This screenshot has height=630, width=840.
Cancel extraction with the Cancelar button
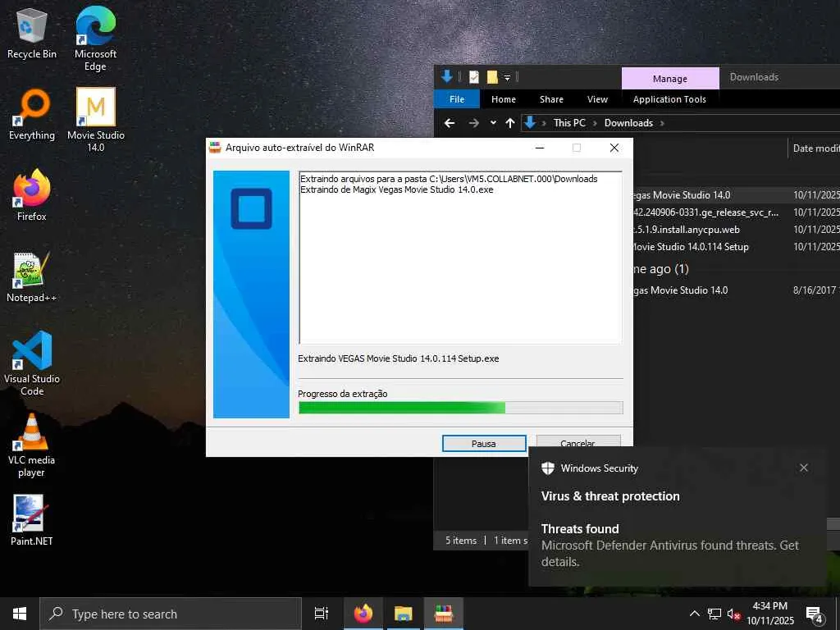[x=578, y=441]
